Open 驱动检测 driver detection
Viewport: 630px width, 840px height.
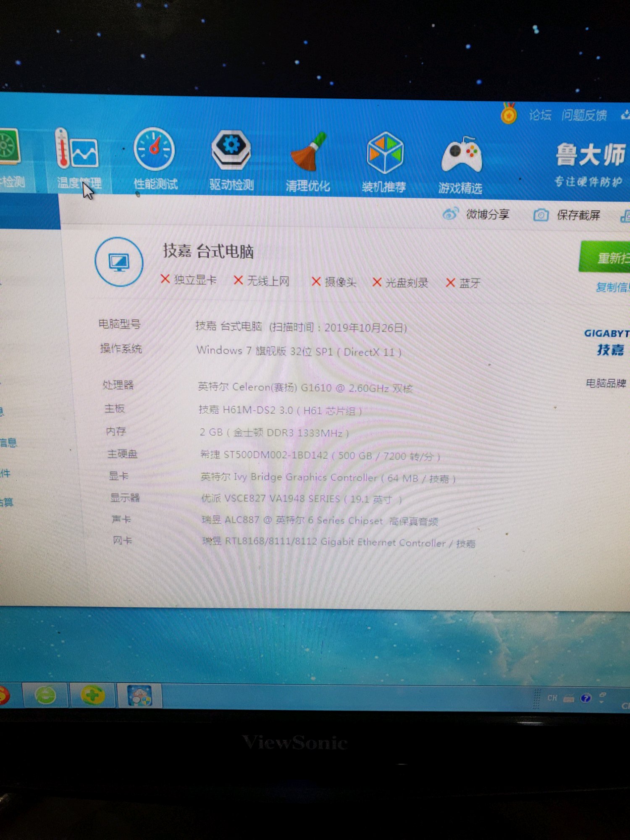pyautogui.click(x=231, y=160)
